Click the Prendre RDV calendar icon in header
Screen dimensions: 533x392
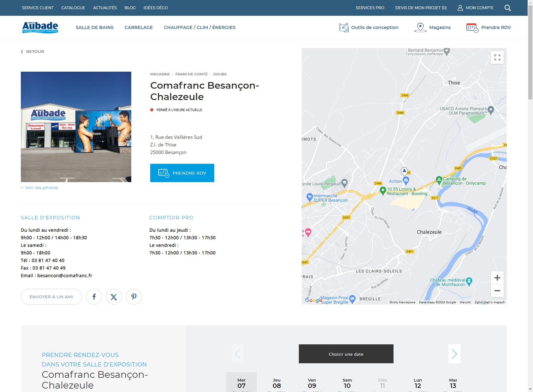[472, 28]
